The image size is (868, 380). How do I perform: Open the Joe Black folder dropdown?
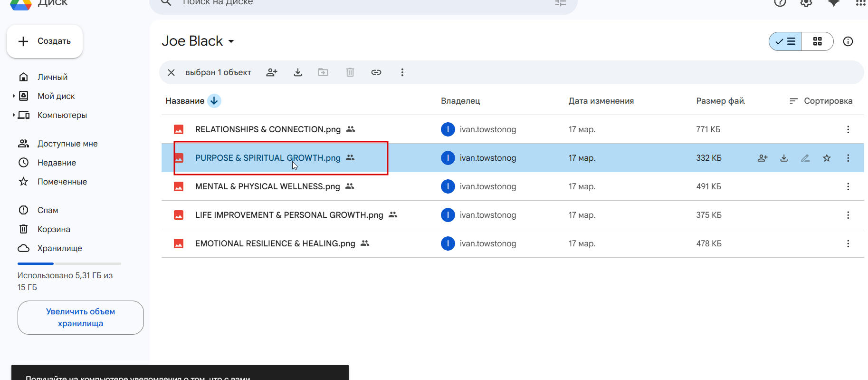[x=231, y=41]
